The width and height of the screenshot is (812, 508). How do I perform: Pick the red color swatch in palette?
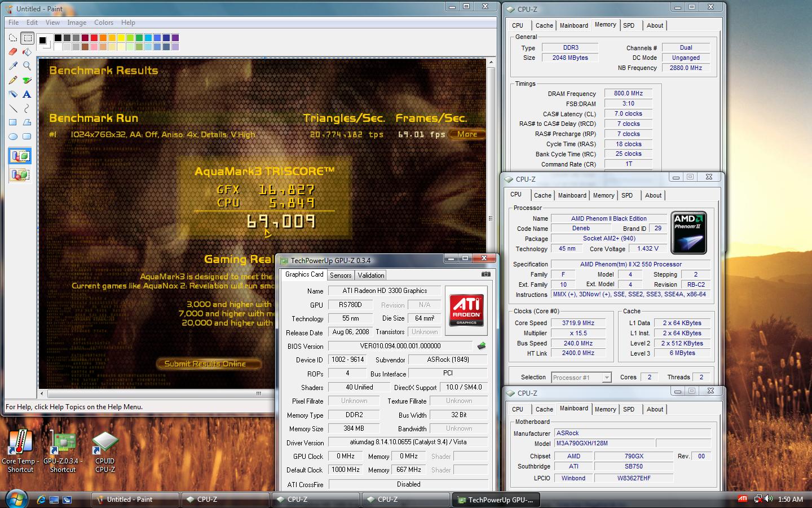(x=94, y=38)
